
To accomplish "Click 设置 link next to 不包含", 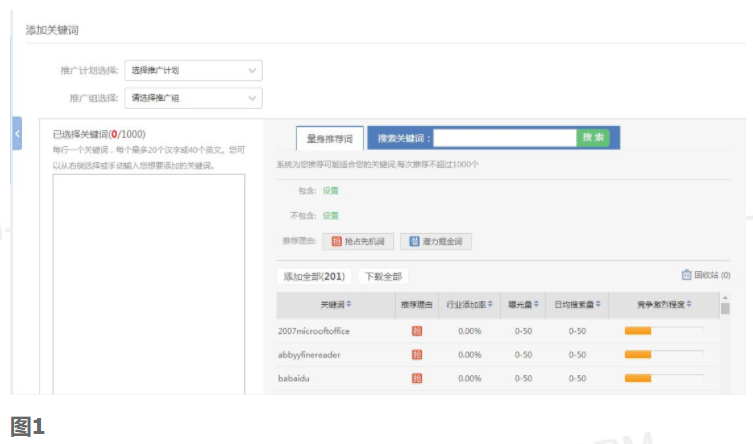I will 330,216.
